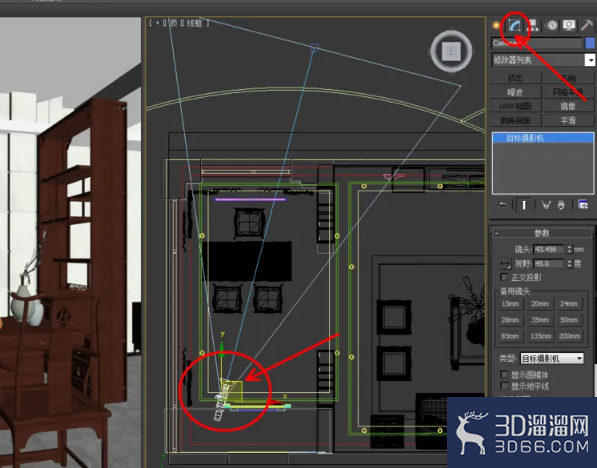Open the viewport [+] menu
Image resolution: width=597 pixels, height=468 pixels.
tap(158, 23)
